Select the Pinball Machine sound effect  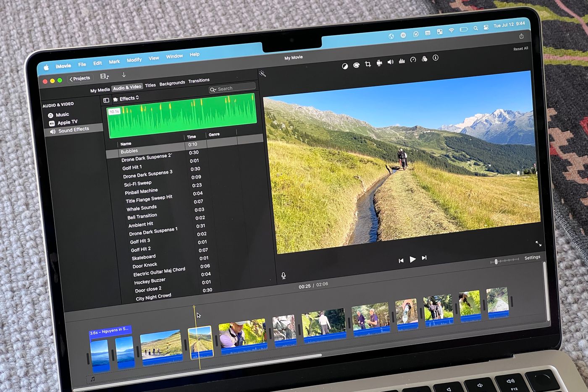click(x=141, y=191)
